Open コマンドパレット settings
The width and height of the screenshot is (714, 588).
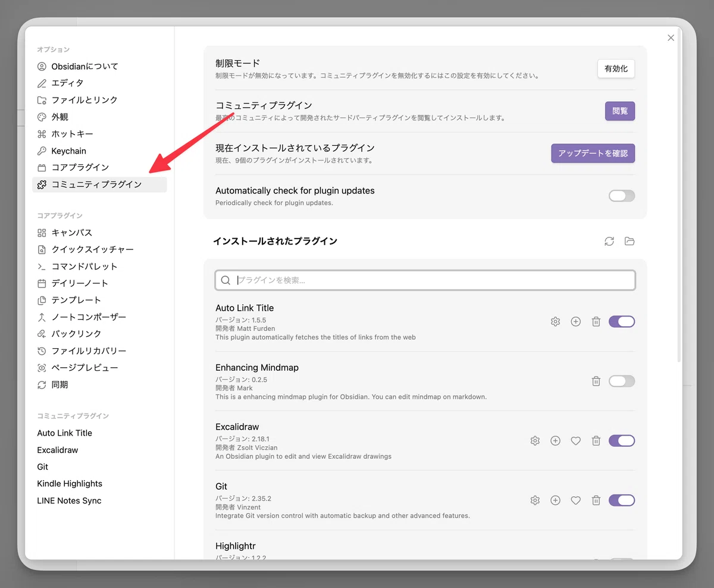point(99,266)
